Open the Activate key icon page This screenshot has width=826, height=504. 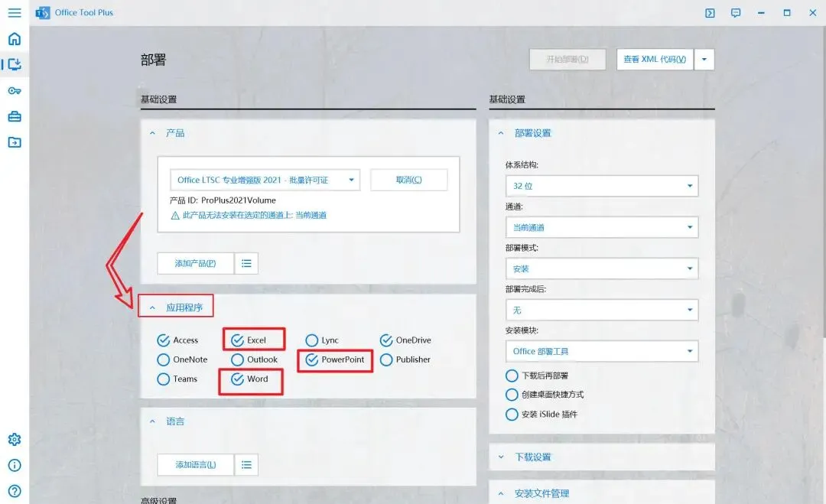(15, 90)
